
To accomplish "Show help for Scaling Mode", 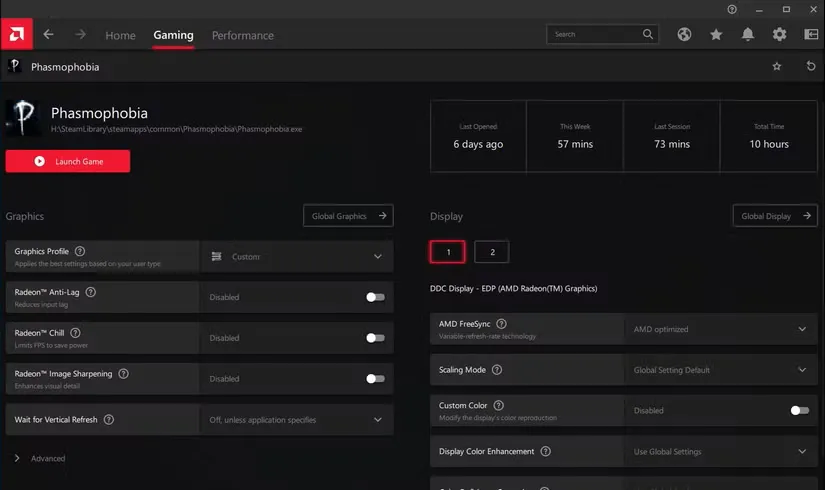I will 497,370.
